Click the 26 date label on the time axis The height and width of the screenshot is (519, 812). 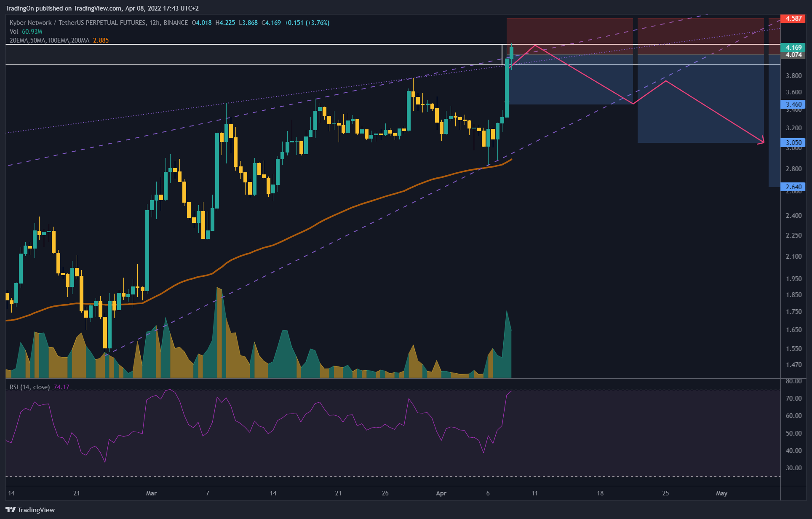[x=385, y=493]
